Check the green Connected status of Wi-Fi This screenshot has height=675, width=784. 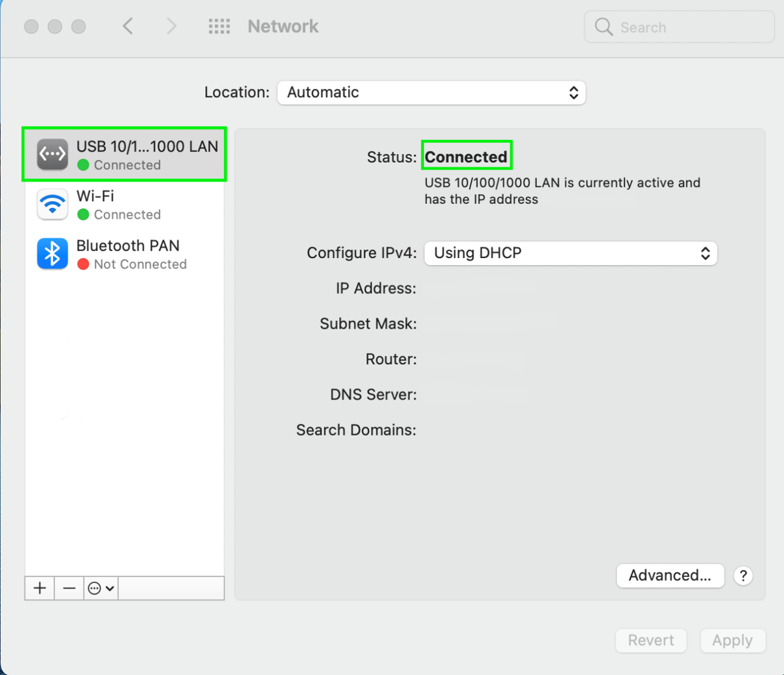coord(83,214)
